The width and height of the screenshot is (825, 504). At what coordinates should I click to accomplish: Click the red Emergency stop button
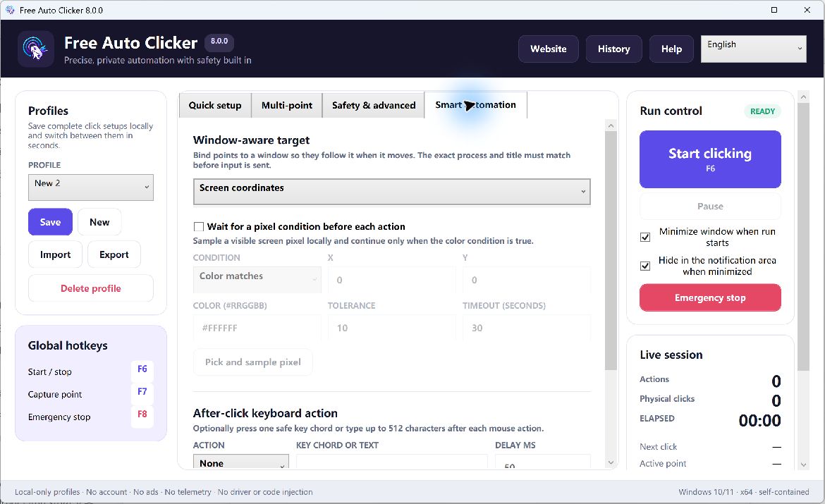click(x=710, y=297)
